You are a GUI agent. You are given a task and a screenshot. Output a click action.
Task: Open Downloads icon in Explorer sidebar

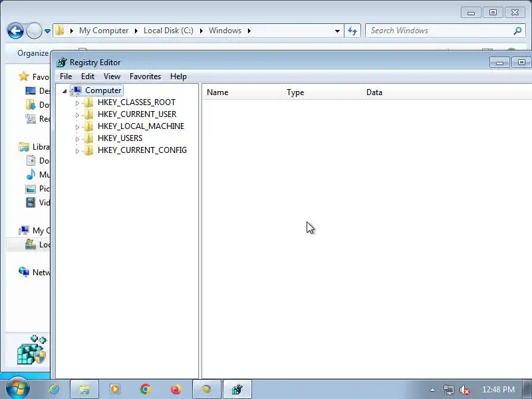tap(31, 105)
